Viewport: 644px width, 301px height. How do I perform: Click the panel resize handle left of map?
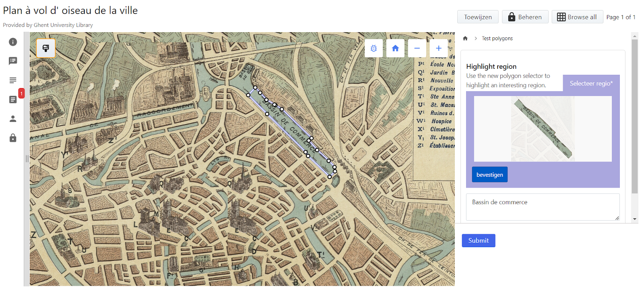[27, 159]
